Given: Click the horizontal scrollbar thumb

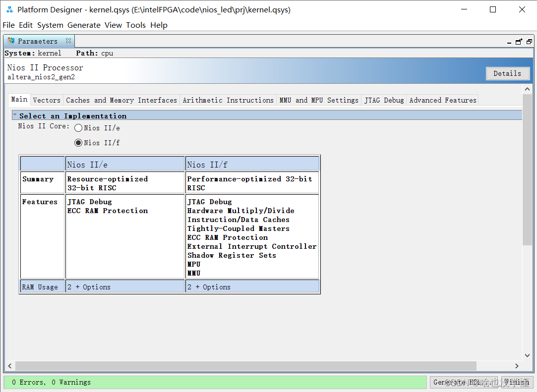Looking at the screenshot, I should tap(245, 366).
